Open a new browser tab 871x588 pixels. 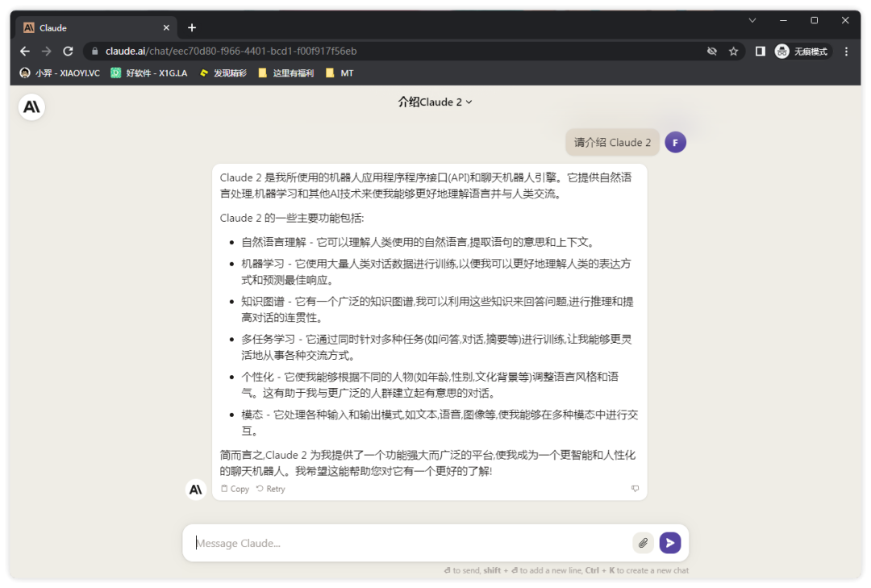click(x=192, y=27)
